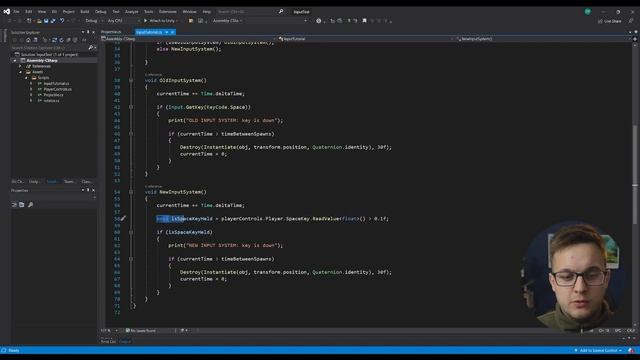640x360 pixels.
Task: Collapse the Assembly-CSharp project node
Action: (x=15, y=60)
